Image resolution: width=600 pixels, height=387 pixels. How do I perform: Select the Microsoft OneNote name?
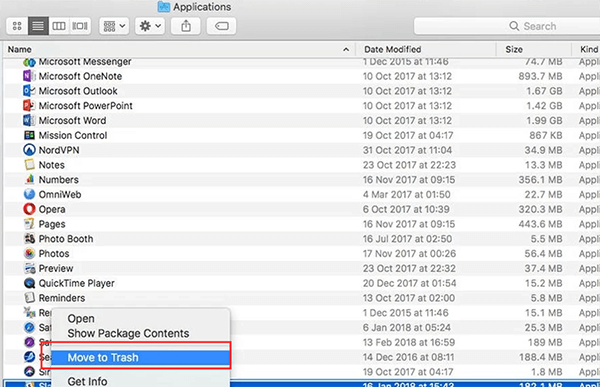80,76
